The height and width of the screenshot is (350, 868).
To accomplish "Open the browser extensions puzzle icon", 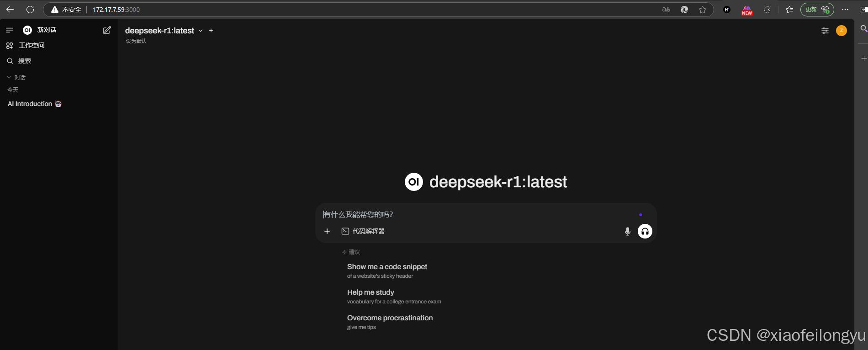I will (x=767, y=10).
